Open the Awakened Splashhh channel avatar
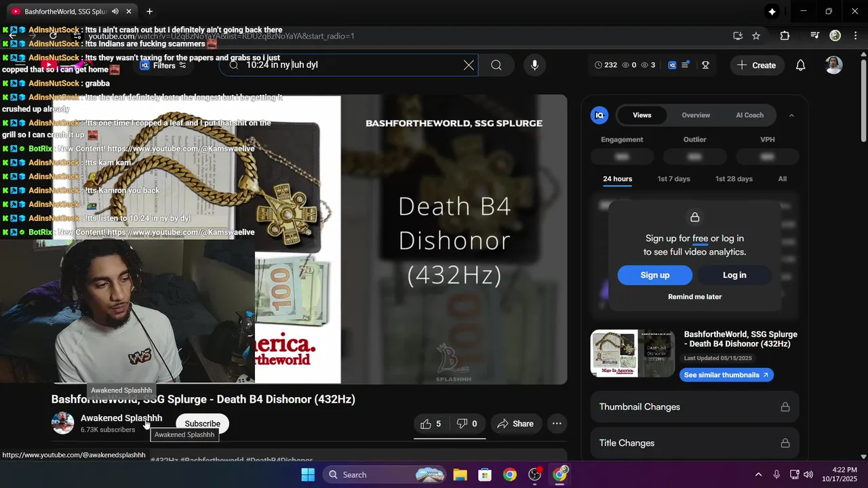The height and width of the screenshot is (488, 868). coord(63,423)
